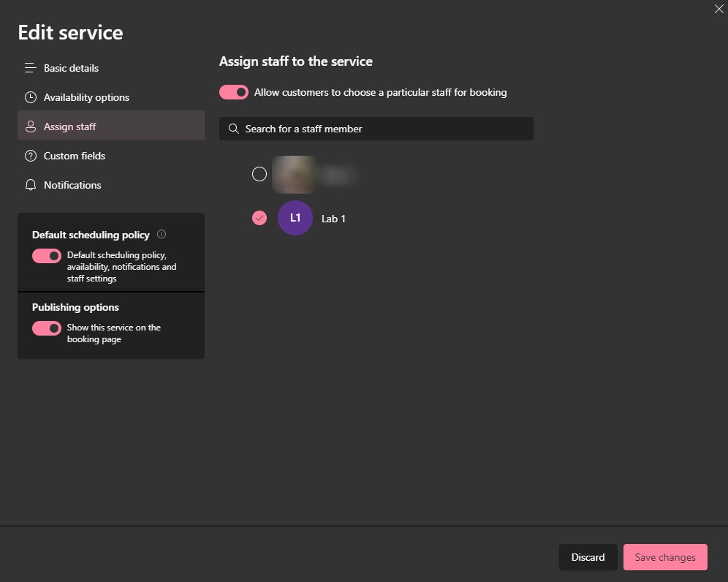Click the bell icon next to Notifications
Screen dimensions: 728x582
pos(30,185)
